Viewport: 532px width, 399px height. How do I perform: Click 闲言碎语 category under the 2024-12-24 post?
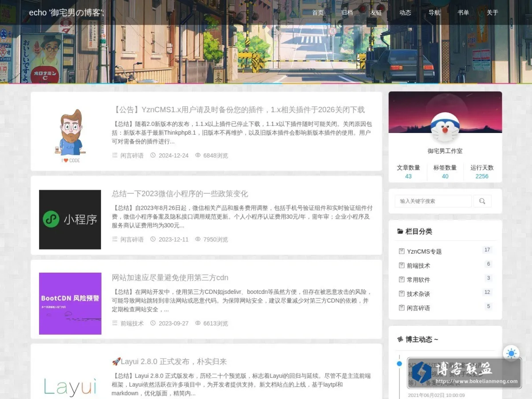click(132, 156)
